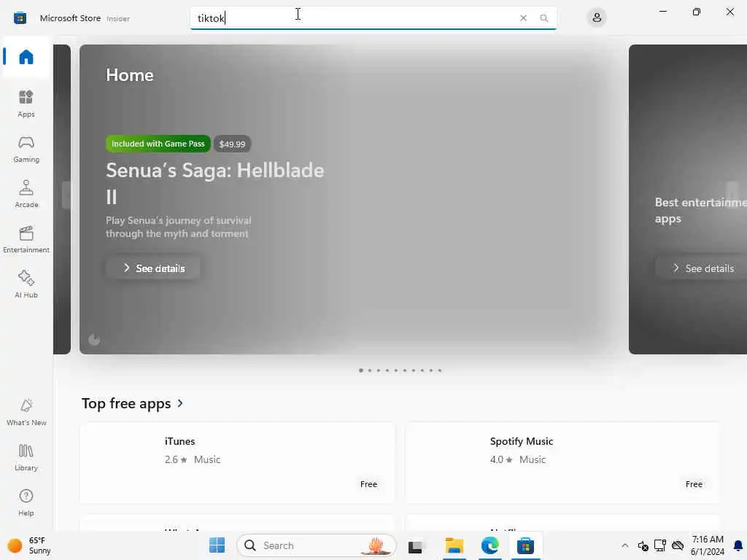This screenshot has height=560, width=747.
Task: Click the Insider label next to title
Action: (118, 18)
